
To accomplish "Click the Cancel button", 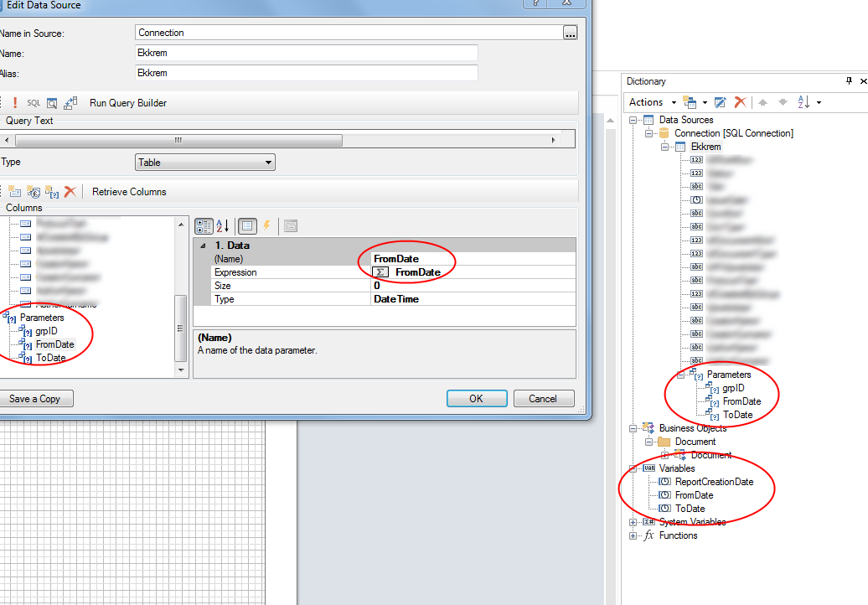I will click(543, 399).
